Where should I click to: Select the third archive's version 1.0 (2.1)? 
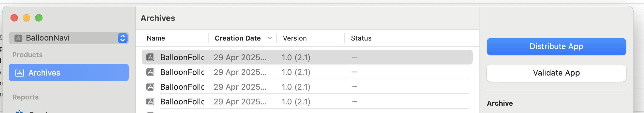[x=296, y=87]
